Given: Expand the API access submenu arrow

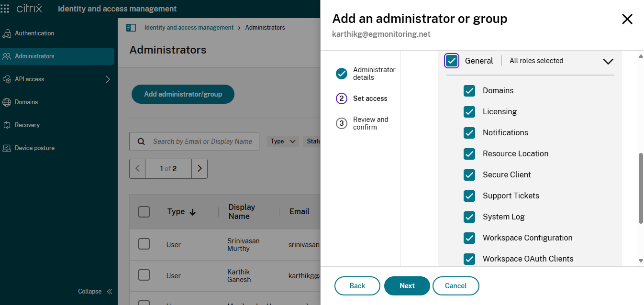Looking at the screenshot, I should click(x=108, y=79).
